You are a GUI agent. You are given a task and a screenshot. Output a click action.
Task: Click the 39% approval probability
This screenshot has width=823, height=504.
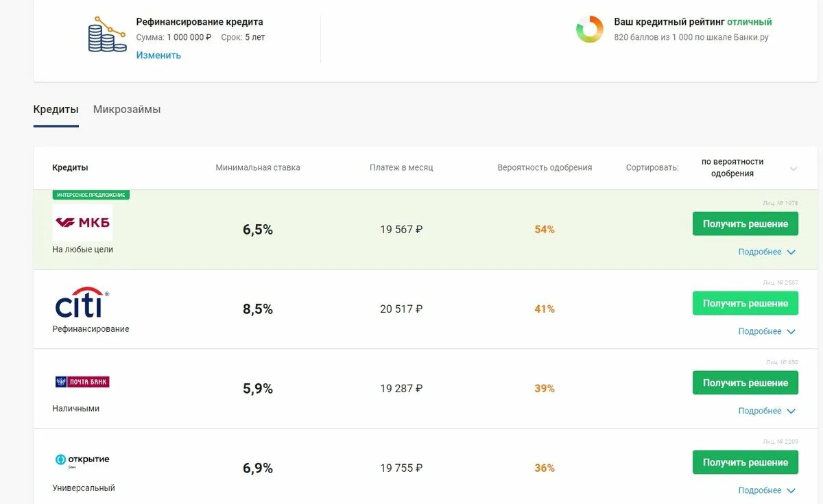coord(545,389)
